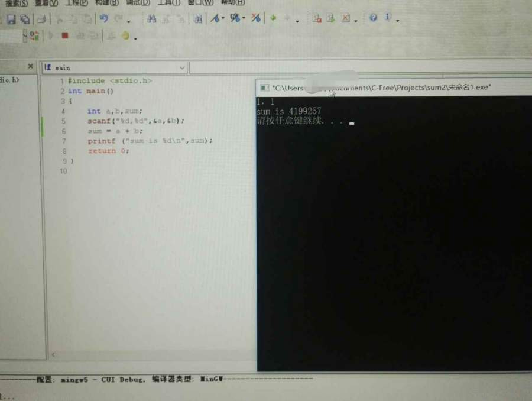
Task: Open the 查看(V) View menu
Action: point(47,3)
